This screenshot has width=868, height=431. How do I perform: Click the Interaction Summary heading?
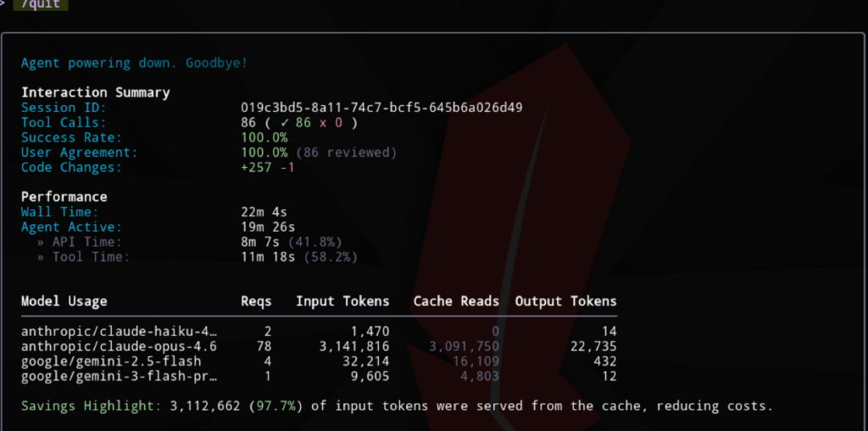click(x=95, y=92)
